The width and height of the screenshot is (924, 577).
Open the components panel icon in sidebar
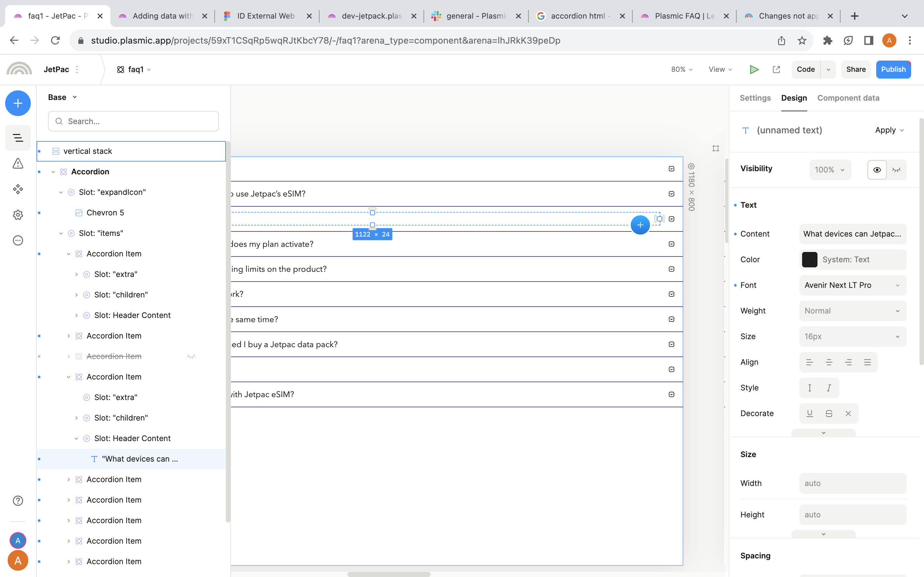click(x=18, y=189)
